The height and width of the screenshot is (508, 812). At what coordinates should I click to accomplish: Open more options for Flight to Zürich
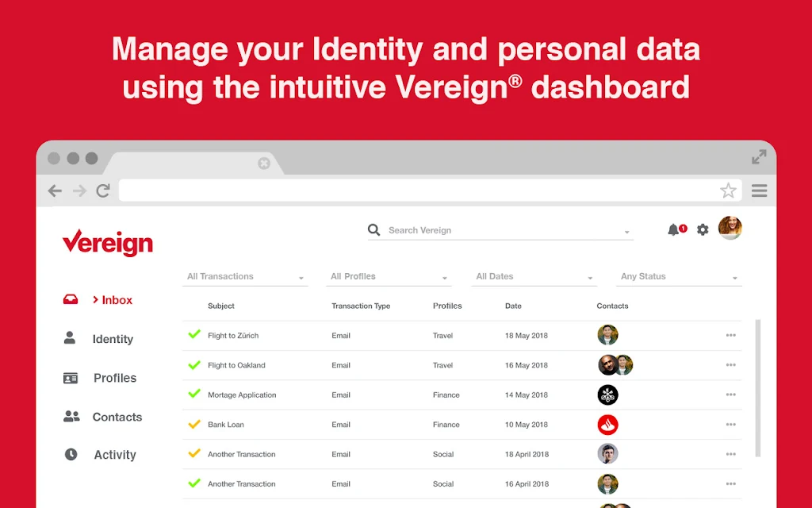[730, 336]
